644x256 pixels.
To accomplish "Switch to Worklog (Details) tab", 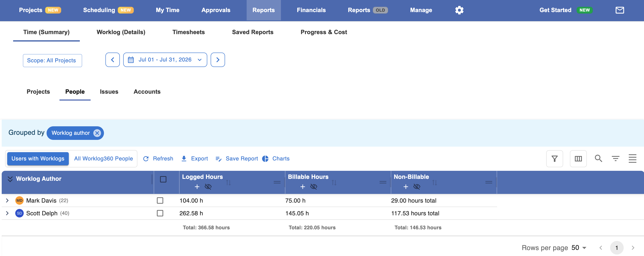I will point(121,32).
